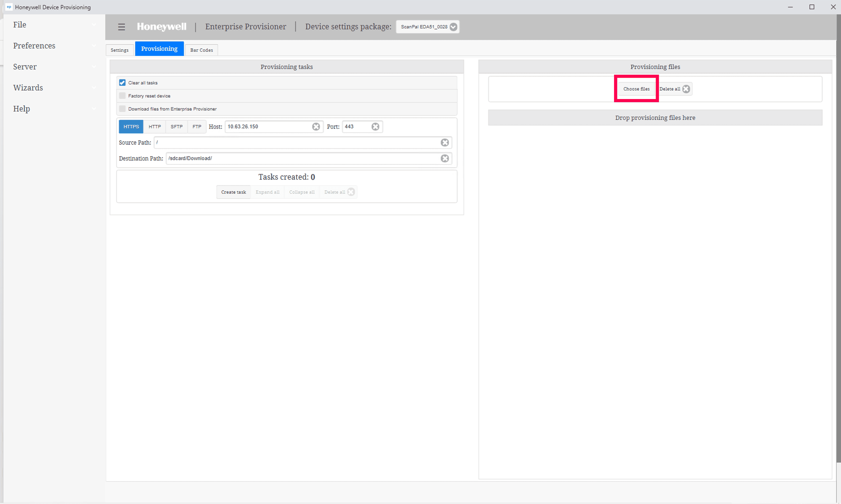Click into the Destination Path input field
This screenshot has height=504, width=841.
click(302, 159)
